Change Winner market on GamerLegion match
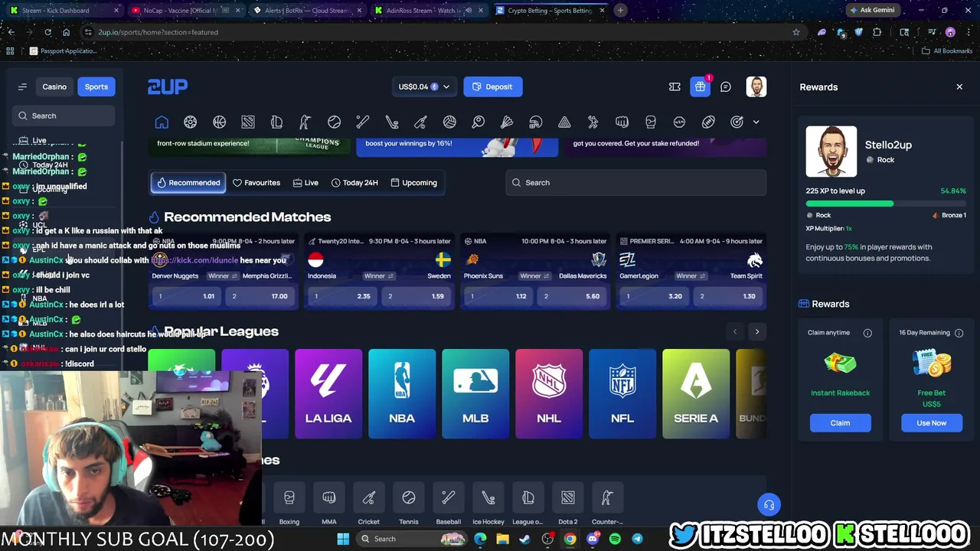Viewport: 980px width, 551px height. click(x=691, y=276)
